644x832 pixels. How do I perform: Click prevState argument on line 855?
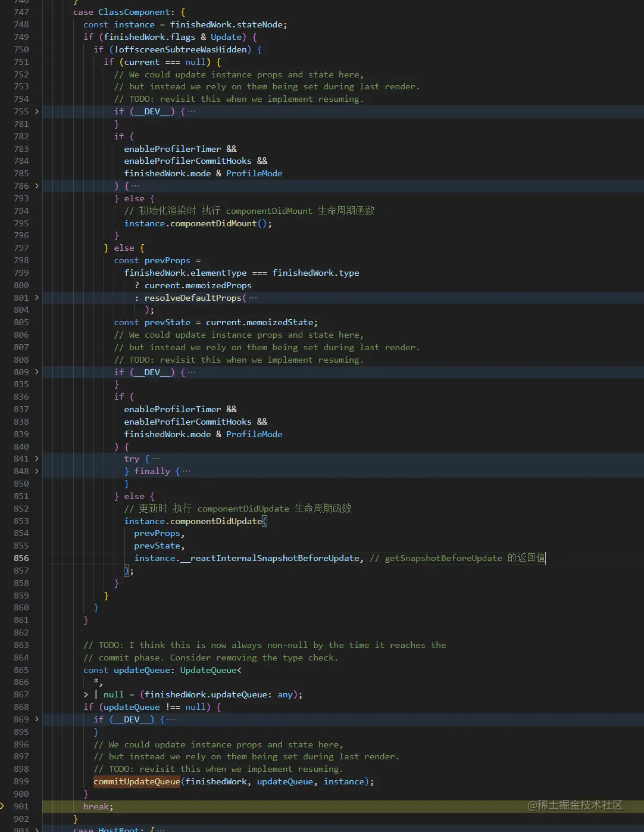coord(157,546)
